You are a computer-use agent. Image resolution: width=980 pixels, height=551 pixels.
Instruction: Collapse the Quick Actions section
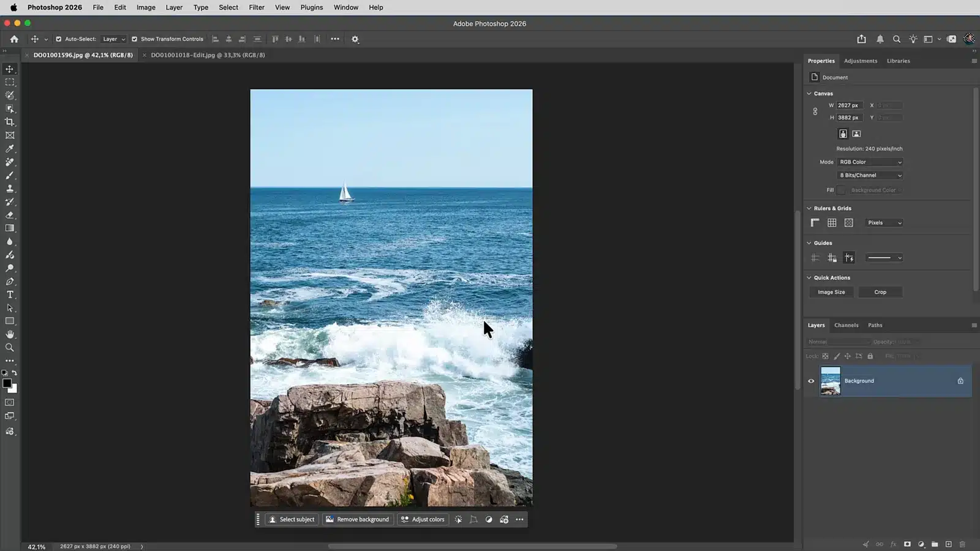click(809, 277)
